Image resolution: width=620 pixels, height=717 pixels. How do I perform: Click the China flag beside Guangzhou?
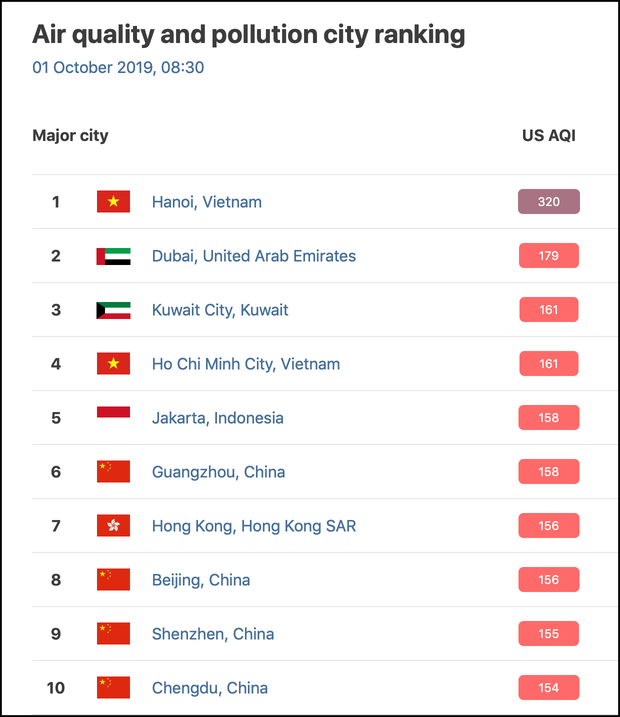[x=113, y=472]
